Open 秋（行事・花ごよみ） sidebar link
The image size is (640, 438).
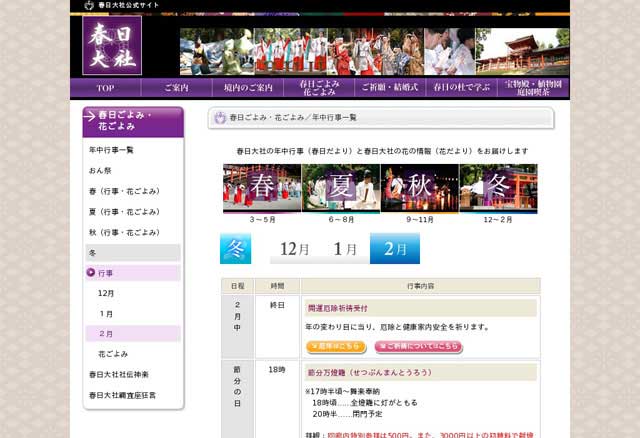(x=124, y=232)
